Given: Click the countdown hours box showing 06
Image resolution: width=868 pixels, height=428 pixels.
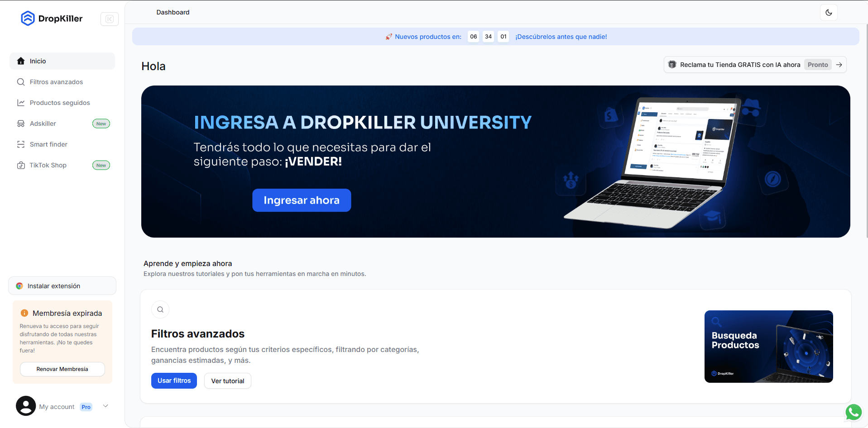Looking at the screenshot, I should click(473, 37).
